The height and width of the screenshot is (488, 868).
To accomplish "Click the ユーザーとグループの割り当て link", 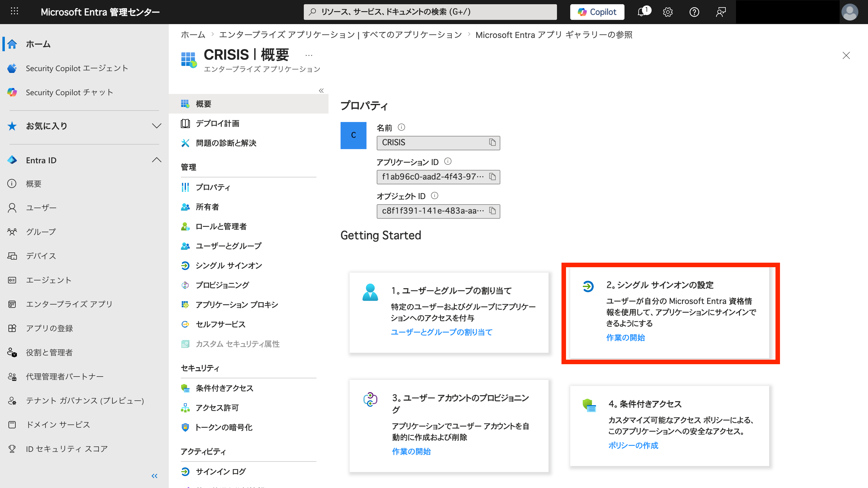I will [442, 332].
